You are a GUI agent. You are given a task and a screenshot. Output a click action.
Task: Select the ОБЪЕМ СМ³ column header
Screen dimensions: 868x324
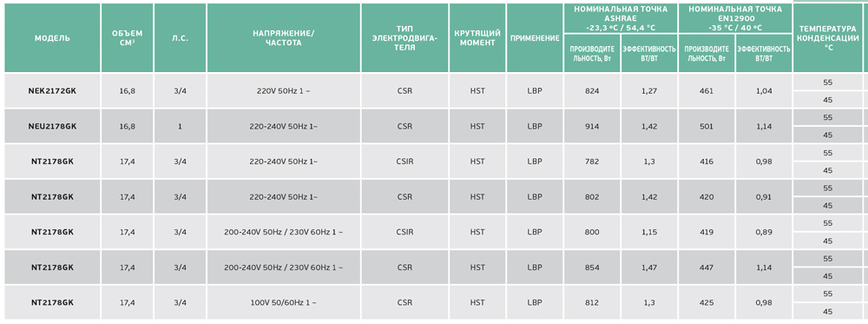pyautogui.click(x=128, y=38)
